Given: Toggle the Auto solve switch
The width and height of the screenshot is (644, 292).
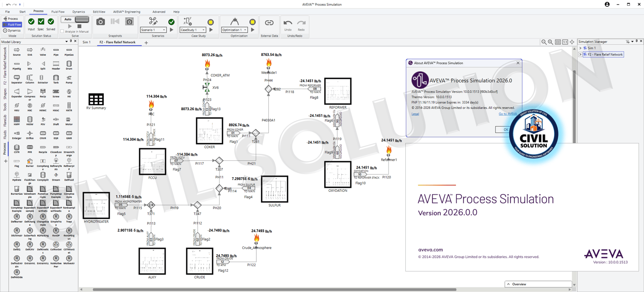Looking at the screenshot, I should point(75,19).
